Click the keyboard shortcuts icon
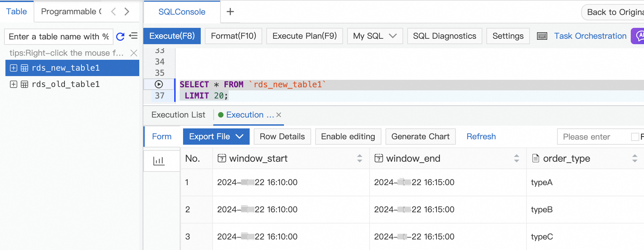The image size is (644, 250). [542, 36]
